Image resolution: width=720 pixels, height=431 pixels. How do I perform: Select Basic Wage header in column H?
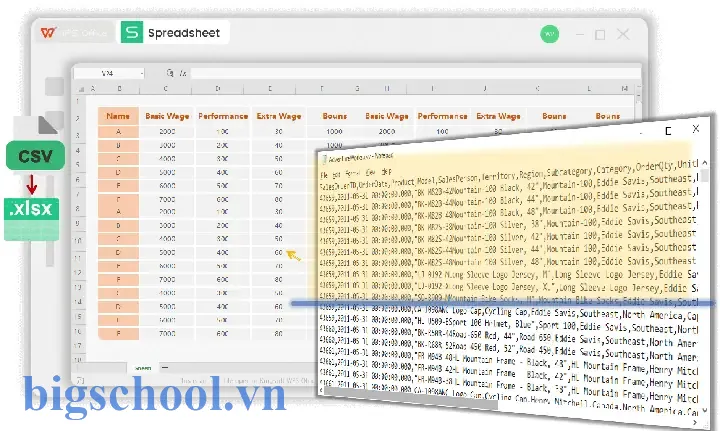pyautogui.click(x=387, y=116)
